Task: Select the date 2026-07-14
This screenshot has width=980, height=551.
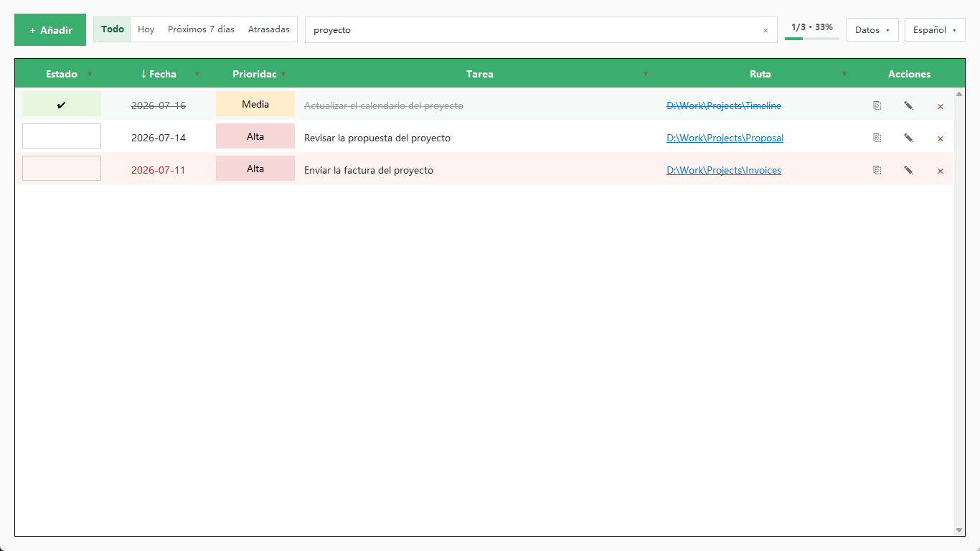Action: tap(159, 138)
